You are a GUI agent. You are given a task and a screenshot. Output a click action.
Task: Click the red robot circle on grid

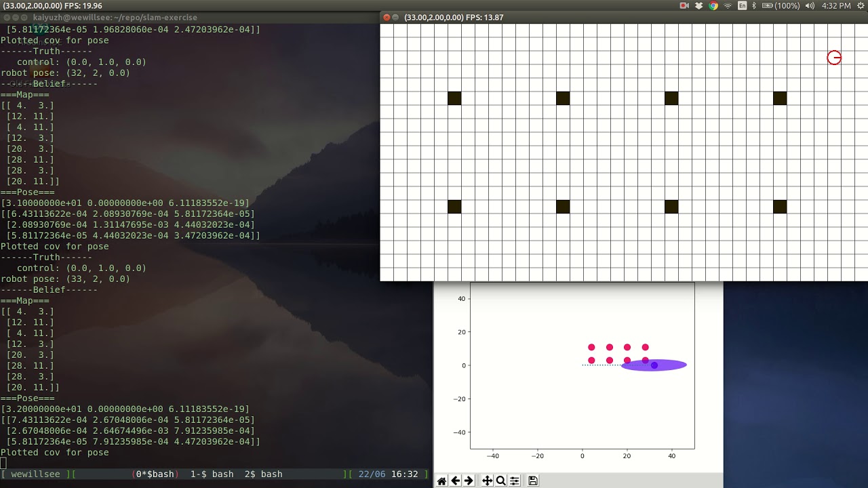coord(834,58)
